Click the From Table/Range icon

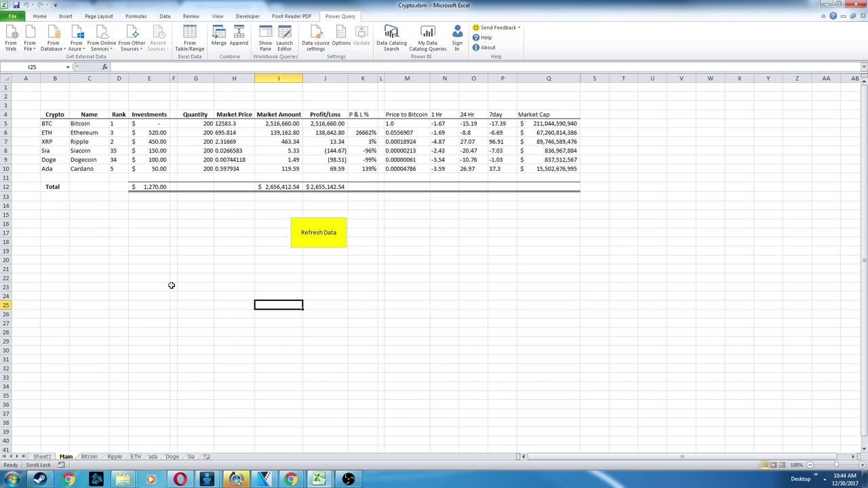coord(189,38)
